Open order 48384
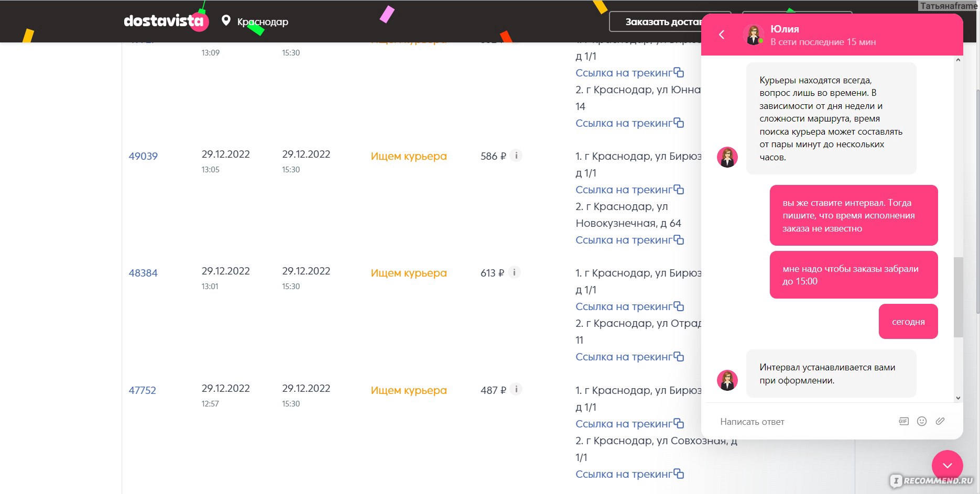Screen dimensions: 980x494 click(143, 273)
